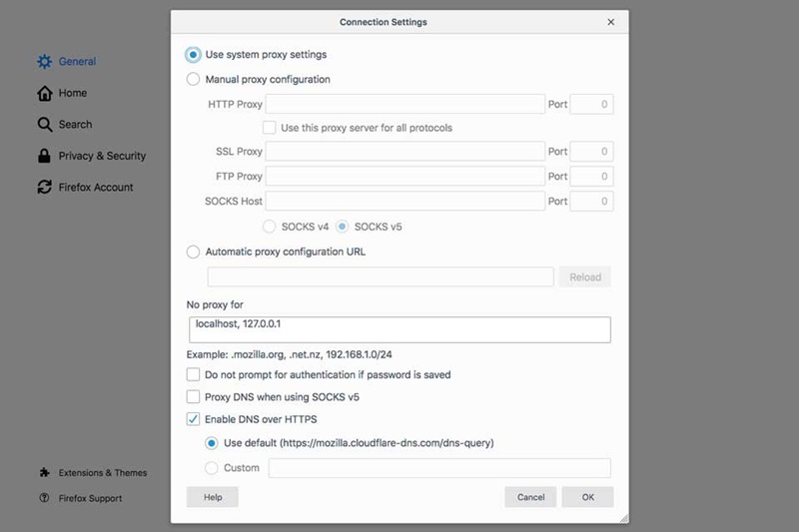Image resolution: width=799 pixels, height=532 pixels.
Task: Click the Reload button
Action: pos(585,276)
